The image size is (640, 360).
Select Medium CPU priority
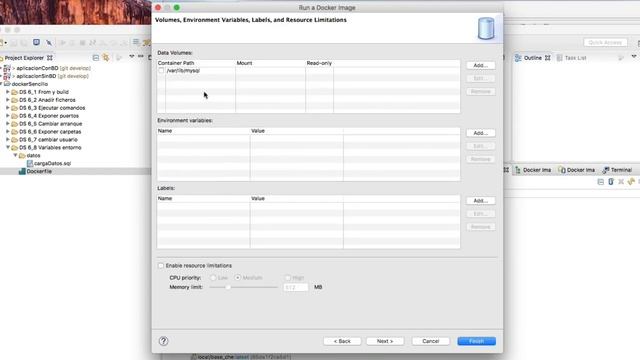(x=238, y=278)
